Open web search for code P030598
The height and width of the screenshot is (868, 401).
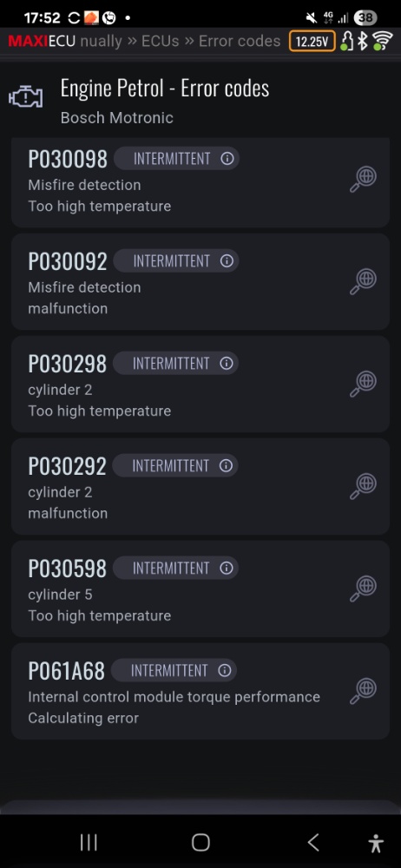(364, 589)
